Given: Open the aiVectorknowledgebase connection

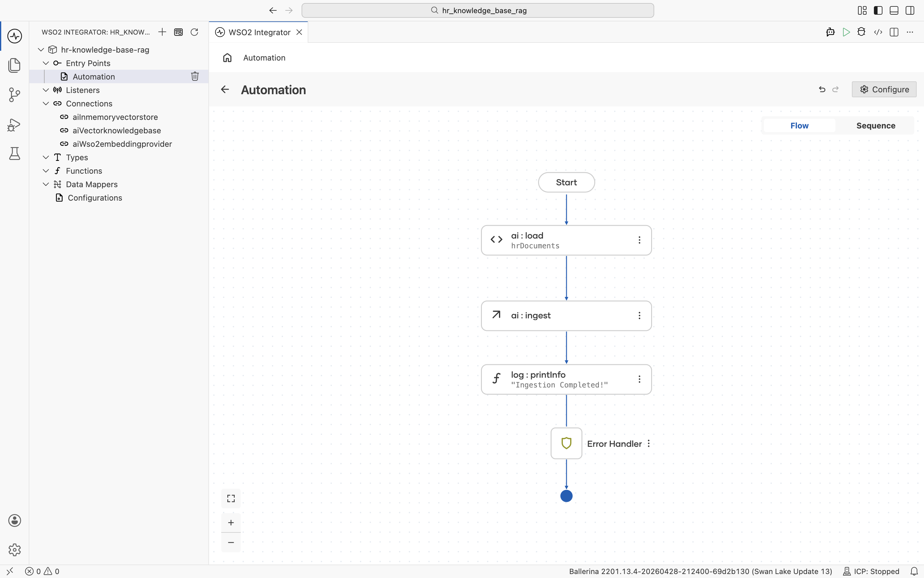Looking at the screenshot, I should pyautogui.click(x=119, y=130).
